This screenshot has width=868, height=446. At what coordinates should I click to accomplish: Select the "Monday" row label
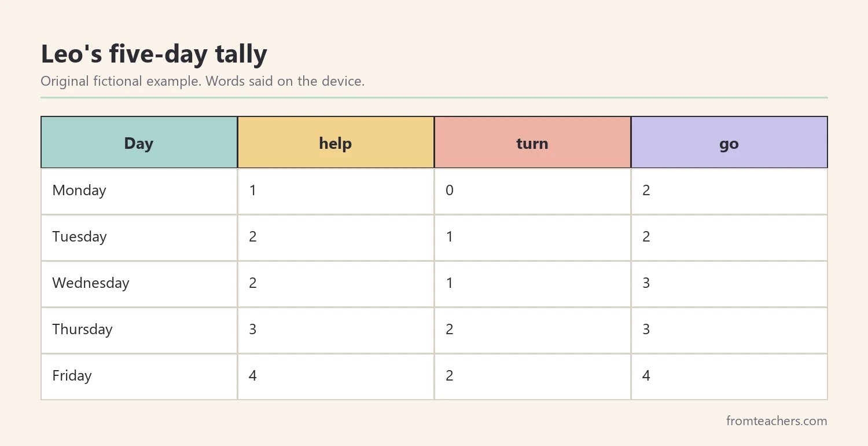[79, 191]
